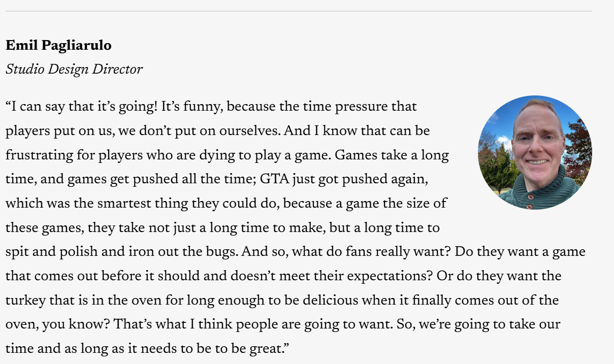Click the name heading "Emil Pagliarulo"
Screen dimensions: 614x364
[x=58, y=46]
